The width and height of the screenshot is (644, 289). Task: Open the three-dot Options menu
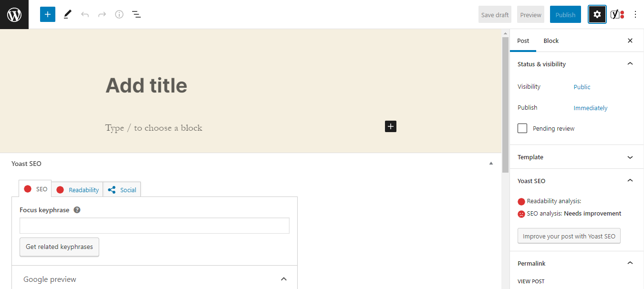[x=635, y=14]
